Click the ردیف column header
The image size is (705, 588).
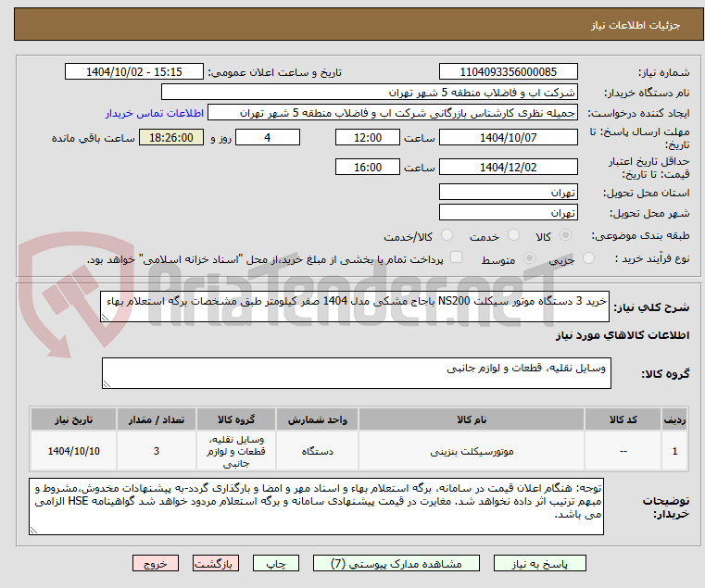(674, 419)
